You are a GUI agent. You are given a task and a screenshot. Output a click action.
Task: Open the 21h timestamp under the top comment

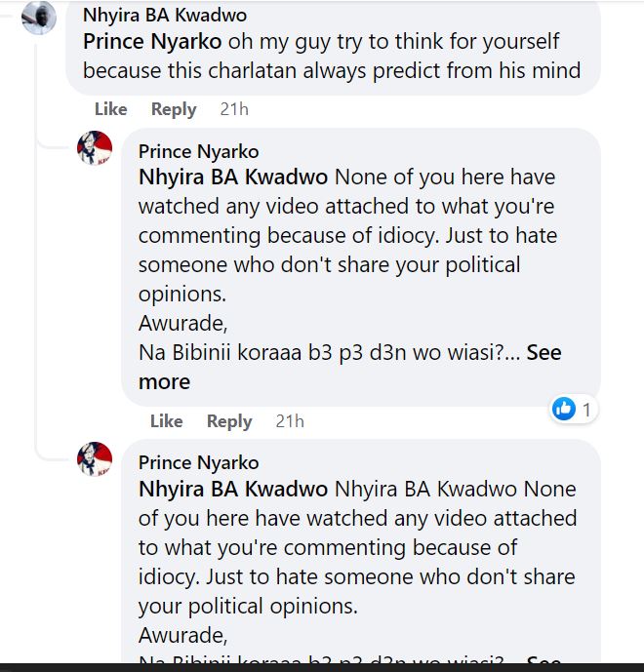[x=234, y=109]
